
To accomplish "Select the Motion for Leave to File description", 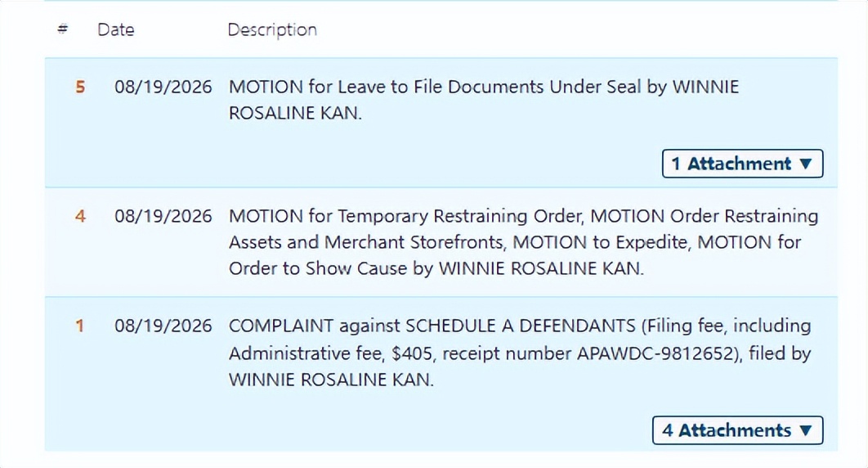I will coord(484,100).
